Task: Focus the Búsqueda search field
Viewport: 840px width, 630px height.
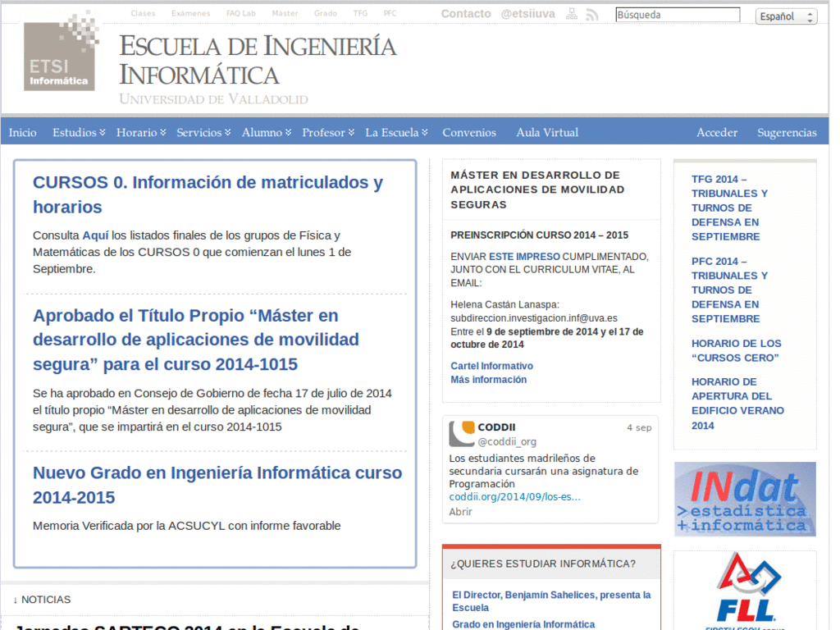Action: tap(678, 15)
